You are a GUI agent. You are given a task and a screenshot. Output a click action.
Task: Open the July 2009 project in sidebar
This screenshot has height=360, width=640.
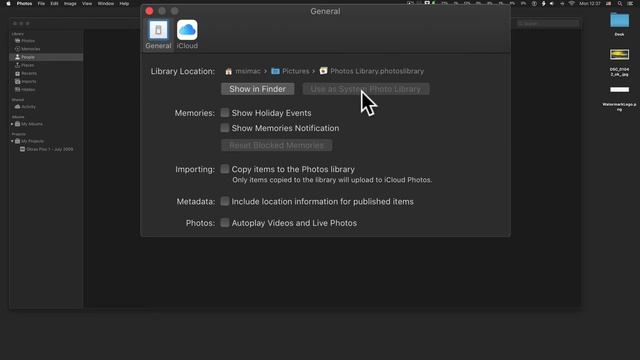pos(49,149)
